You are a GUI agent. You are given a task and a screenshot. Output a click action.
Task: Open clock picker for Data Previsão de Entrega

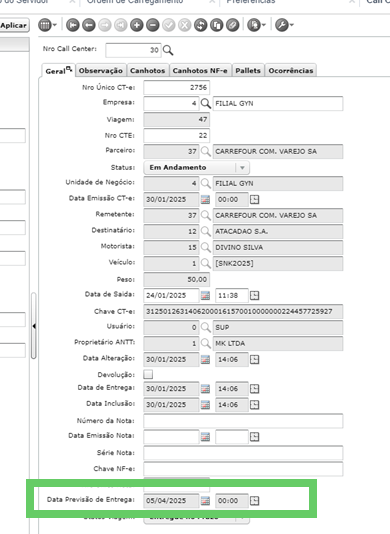click(x=254, y=501)
